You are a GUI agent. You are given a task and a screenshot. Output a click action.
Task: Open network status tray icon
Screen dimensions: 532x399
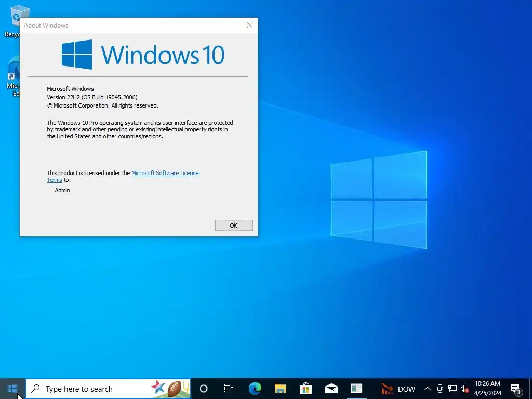pyautogui.click(x=453, y=389)
